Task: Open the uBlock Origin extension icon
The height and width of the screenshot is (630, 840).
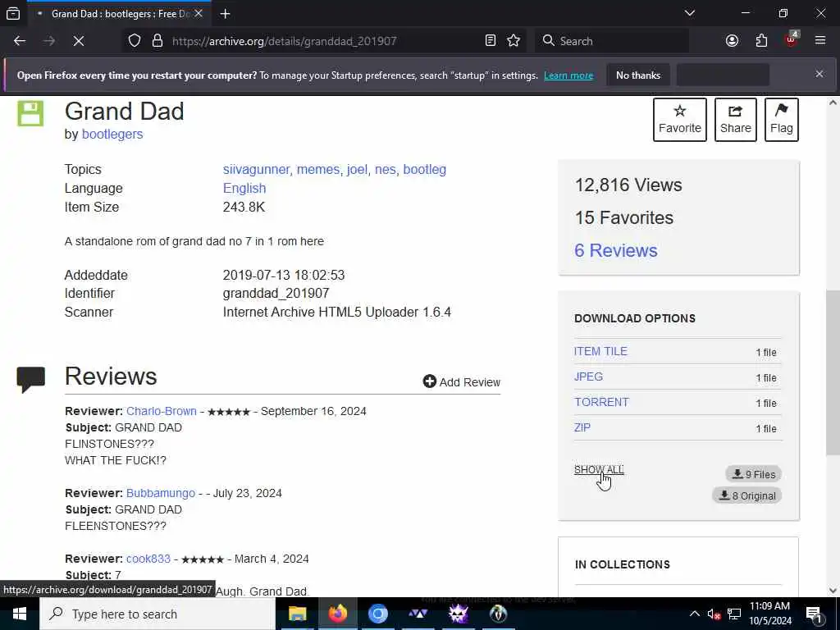Action: pyautogui.click(x=792, y=39)
